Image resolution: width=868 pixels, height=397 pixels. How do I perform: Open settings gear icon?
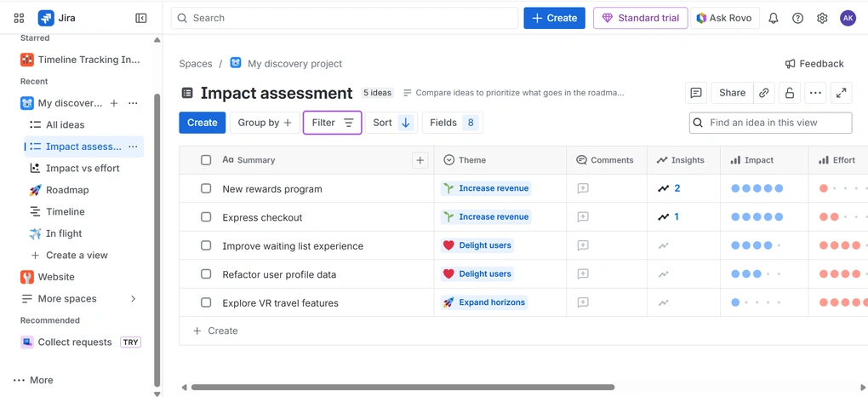pos(822,18)
